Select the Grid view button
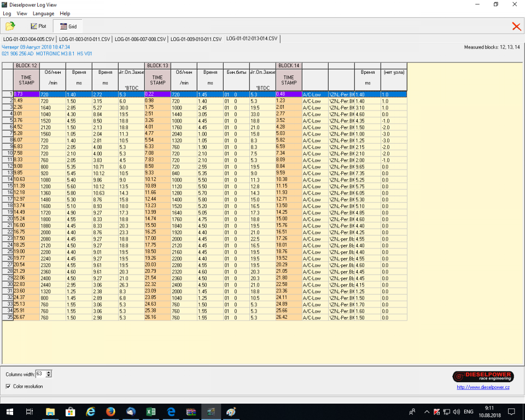Screen dimensions: 525x420 (68, 26)
